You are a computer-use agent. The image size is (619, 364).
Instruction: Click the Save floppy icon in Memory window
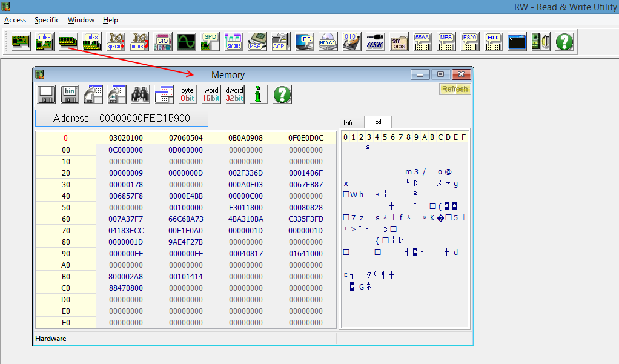[46, 94]
